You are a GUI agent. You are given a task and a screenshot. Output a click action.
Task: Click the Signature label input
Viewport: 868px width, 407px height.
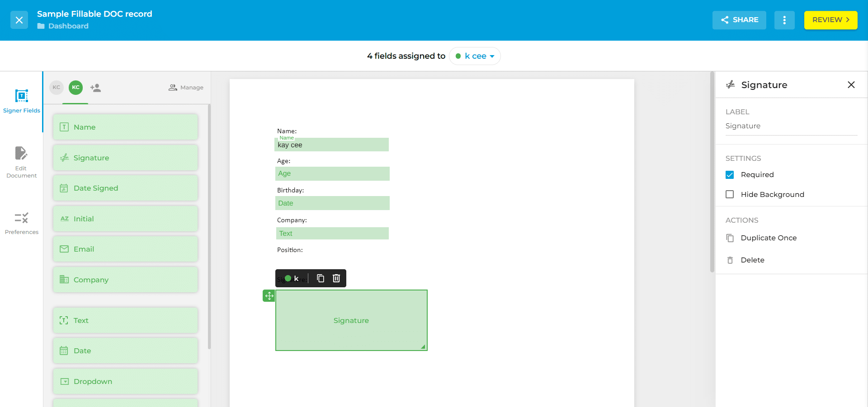791,126
